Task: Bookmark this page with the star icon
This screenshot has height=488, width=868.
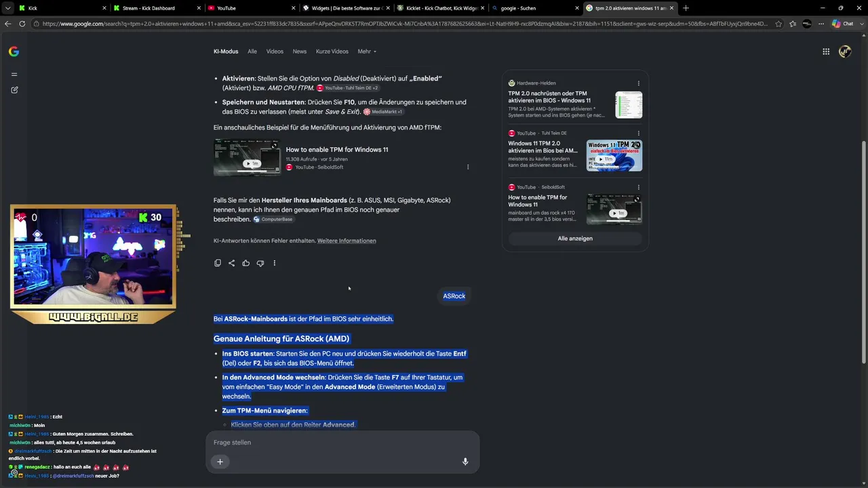Action: pyautogui.click(x=778, y=24)
